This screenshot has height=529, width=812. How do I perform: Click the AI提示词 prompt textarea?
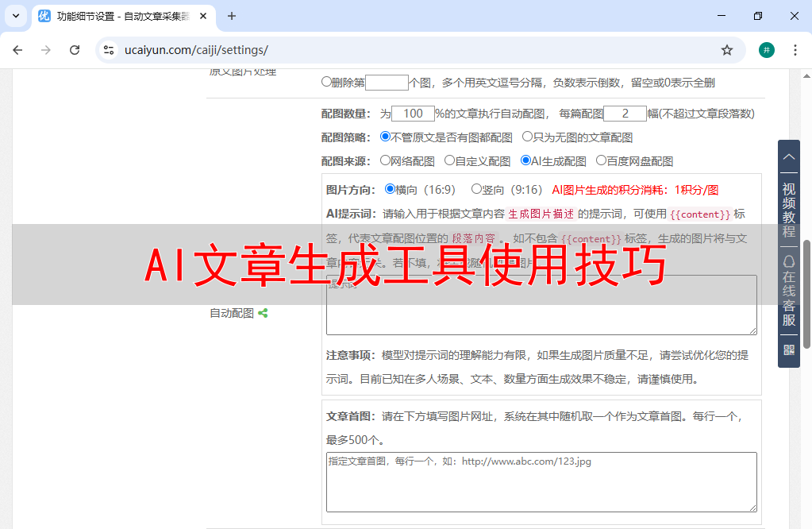click(x=541, y=305)
